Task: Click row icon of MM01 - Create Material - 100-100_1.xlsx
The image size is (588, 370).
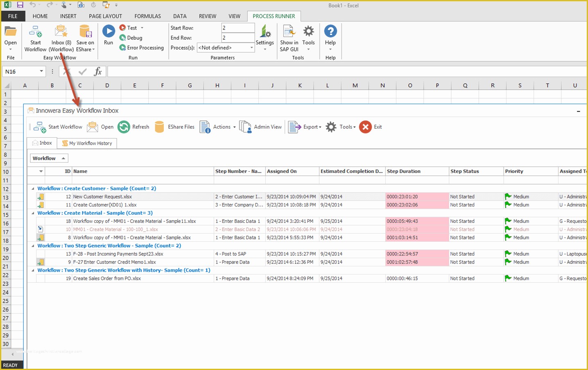Action: 41,229
